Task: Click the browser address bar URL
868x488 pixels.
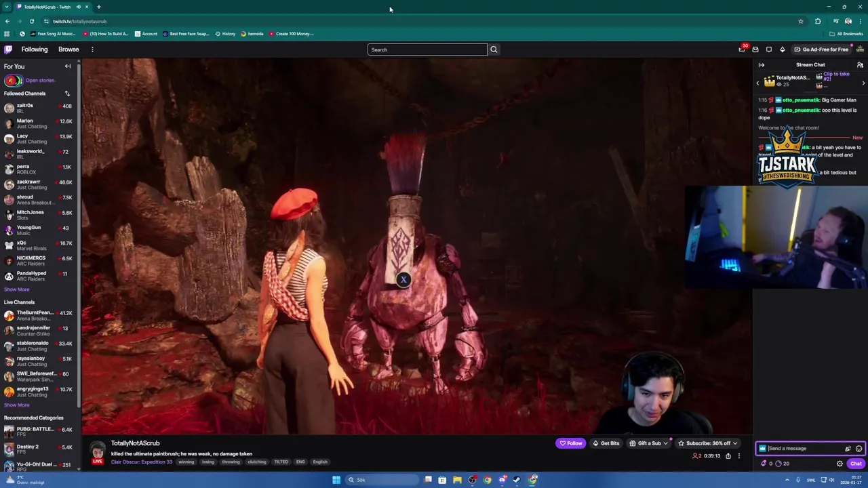Action: (80, 21)
